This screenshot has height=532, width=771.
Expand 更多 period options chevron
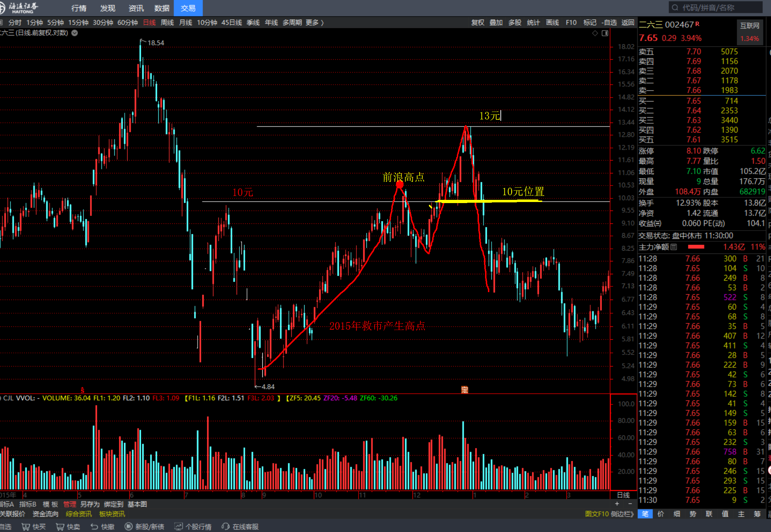pos(322,23)
